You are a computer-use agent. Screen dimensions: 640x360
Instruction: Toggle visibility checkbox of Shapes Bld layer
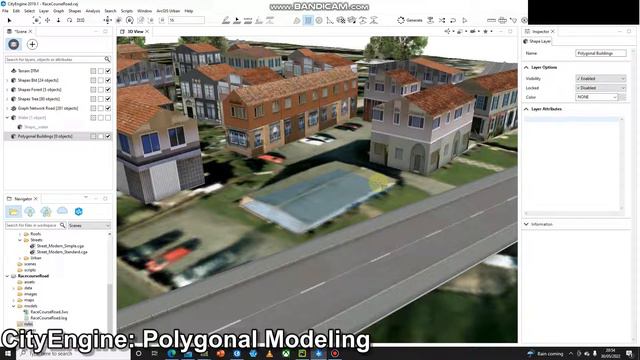tap(108, 80)
